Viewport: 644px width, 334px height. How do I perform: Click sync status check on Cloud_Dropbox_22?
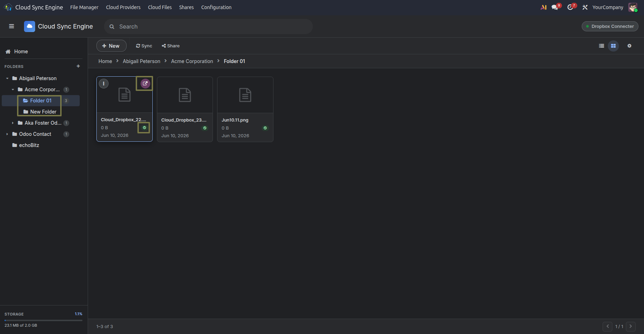[144, 128]
